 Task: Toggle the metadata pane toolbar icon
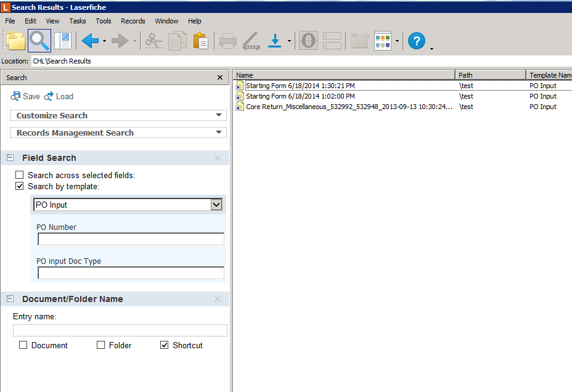tap(62, 41)
